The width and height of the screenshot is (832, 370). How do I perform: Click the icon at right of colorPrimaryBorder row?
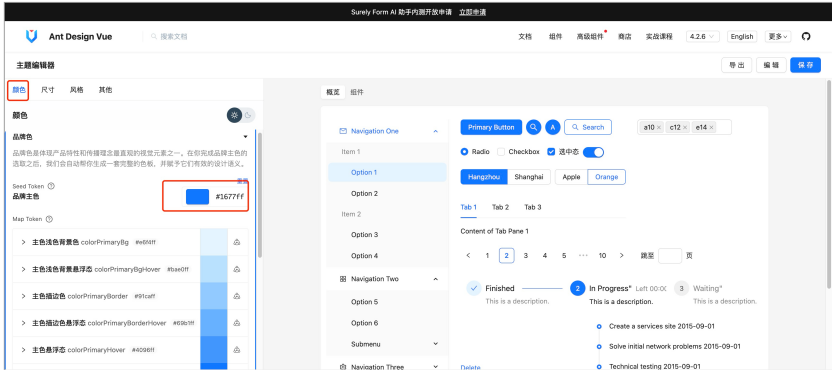pyautogui.click(x=237, y=296)
